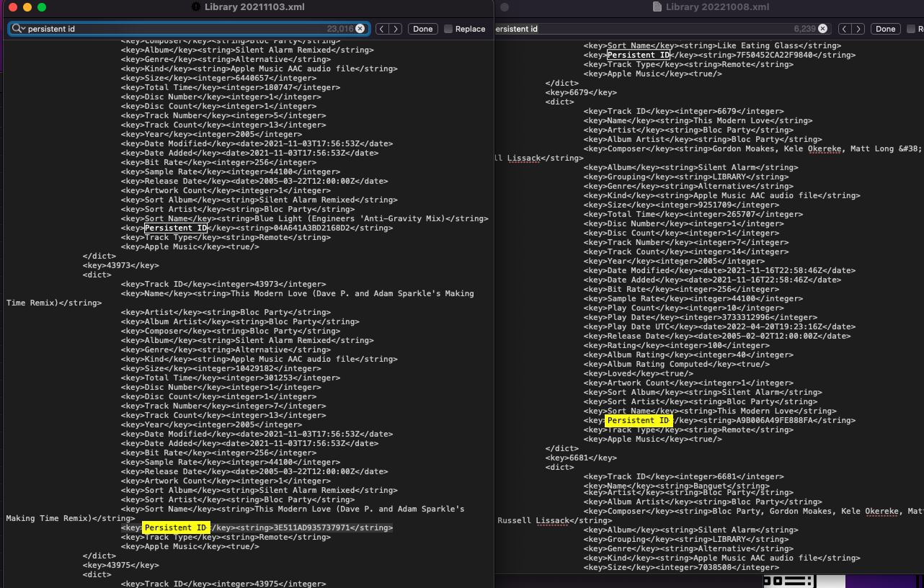Click yellow highlighted Persistent ID in left window
Viewport: 924px width, 588px height.
tap(175, 528)
